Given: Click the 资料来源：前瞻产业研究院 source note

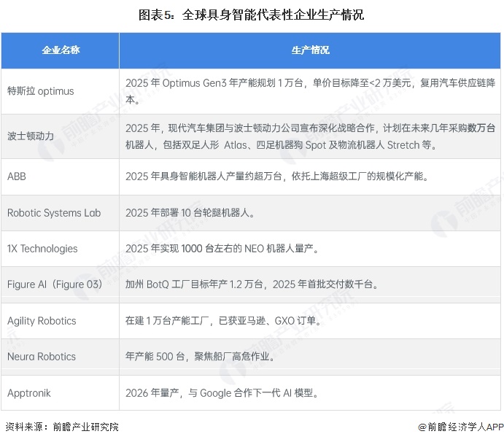Looking at the screenshot, I should [62, 427].
